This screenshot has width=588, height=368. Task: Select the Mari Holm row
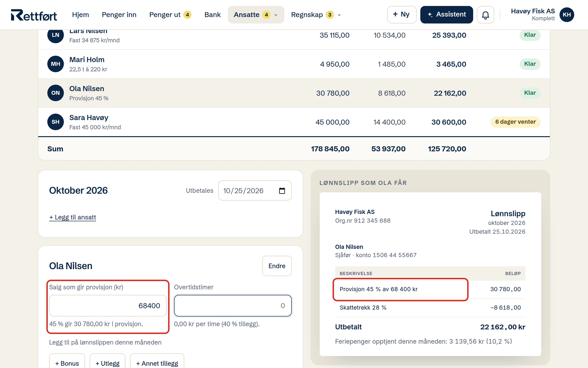(294, 64)
